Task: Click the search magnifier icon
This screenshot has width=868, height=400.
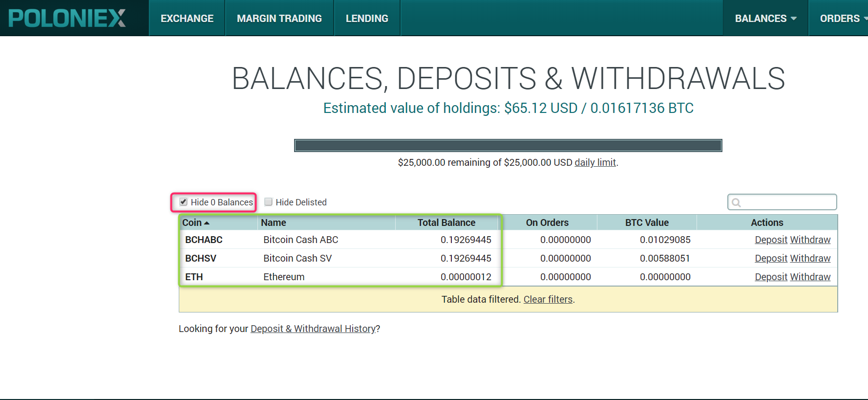Action: pos(737,202)
